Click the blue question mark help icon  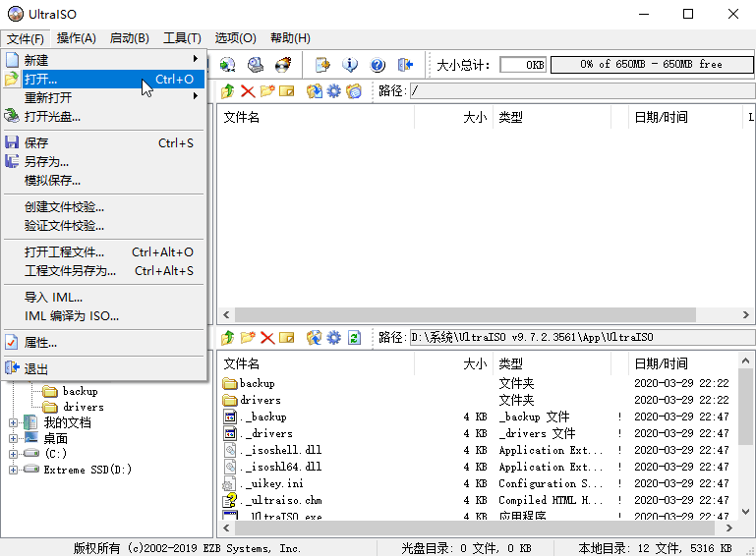pyautogui.click(x=378, y=65)
